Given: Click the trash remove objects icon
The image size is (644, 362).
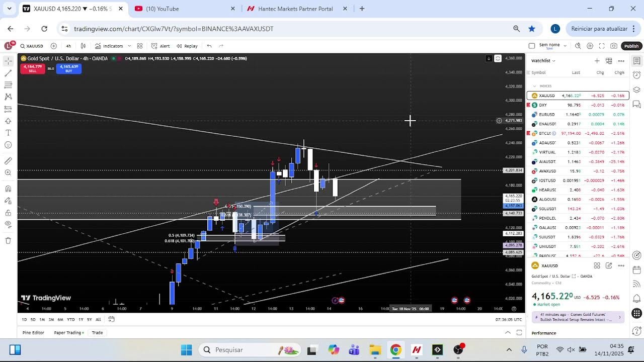Looking at the screenshot, I should click(x=8, y=240).
